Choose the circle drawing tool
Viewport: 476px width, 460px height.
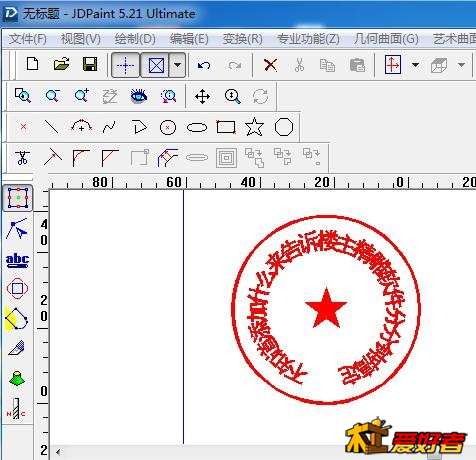pyautogui.click(x=168, y=127)
